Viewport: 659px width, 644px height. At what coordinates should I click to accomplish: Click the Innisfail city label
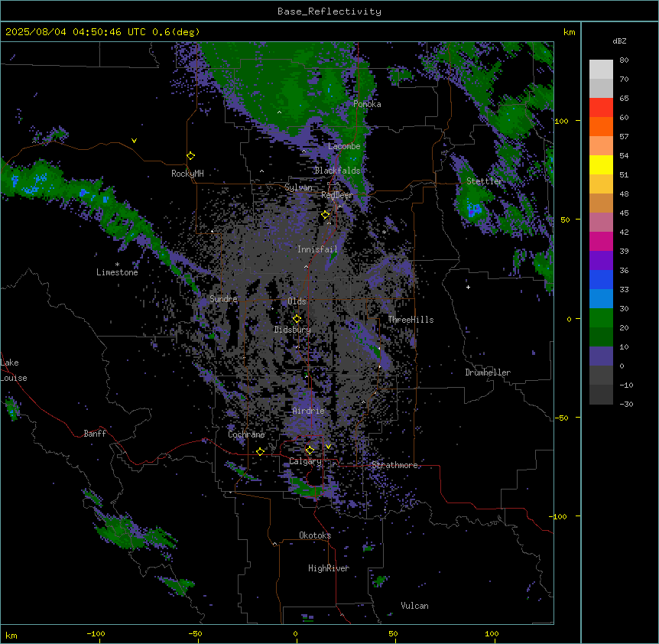coord(317,249)
